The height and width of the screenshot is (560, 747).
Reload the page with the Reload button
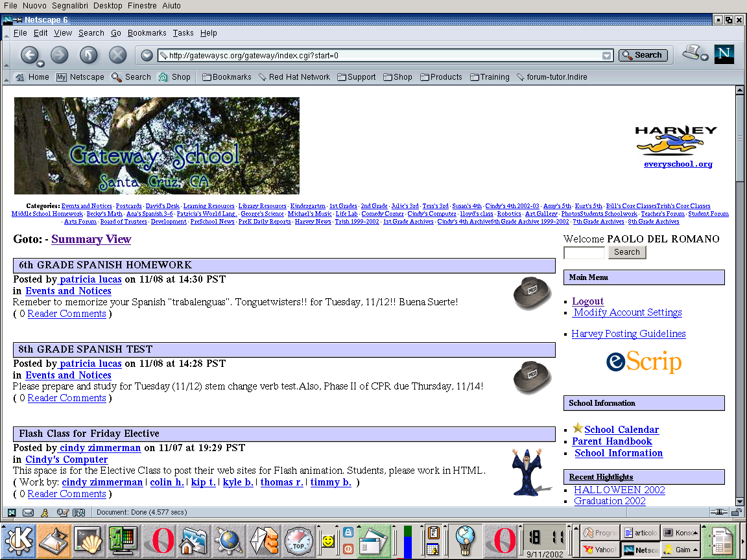[x=88, y=54]
